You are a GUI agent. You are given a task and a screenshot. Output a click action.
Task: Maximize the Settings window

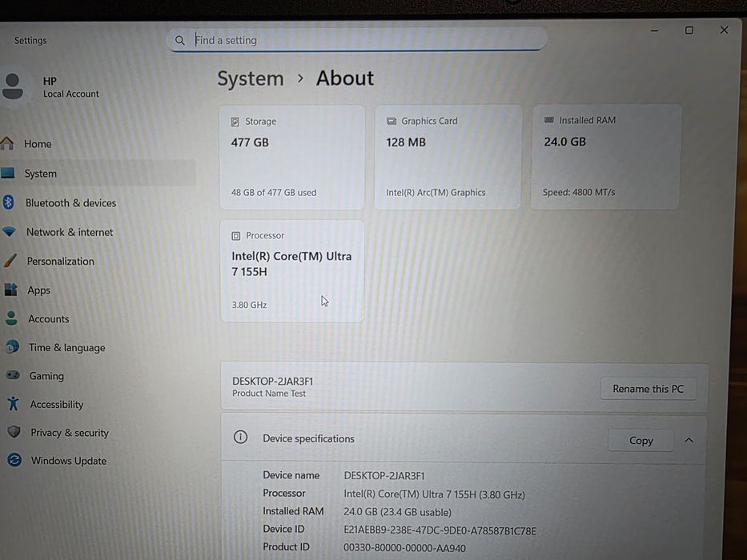(x=689, y=30)
